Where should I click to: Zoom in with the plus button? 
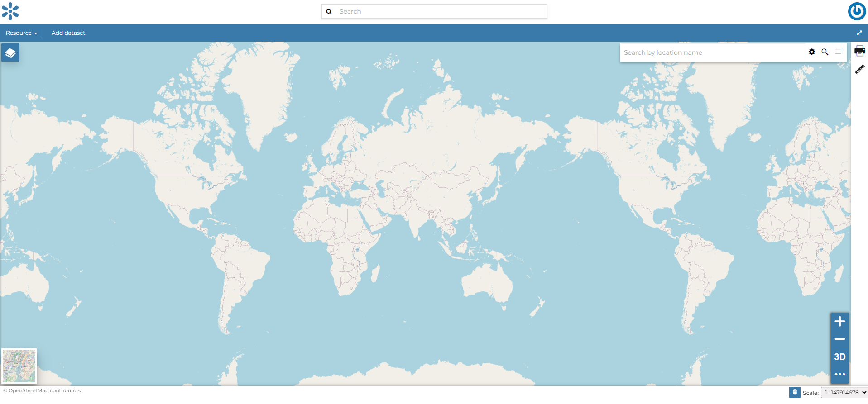coord(840,321)
